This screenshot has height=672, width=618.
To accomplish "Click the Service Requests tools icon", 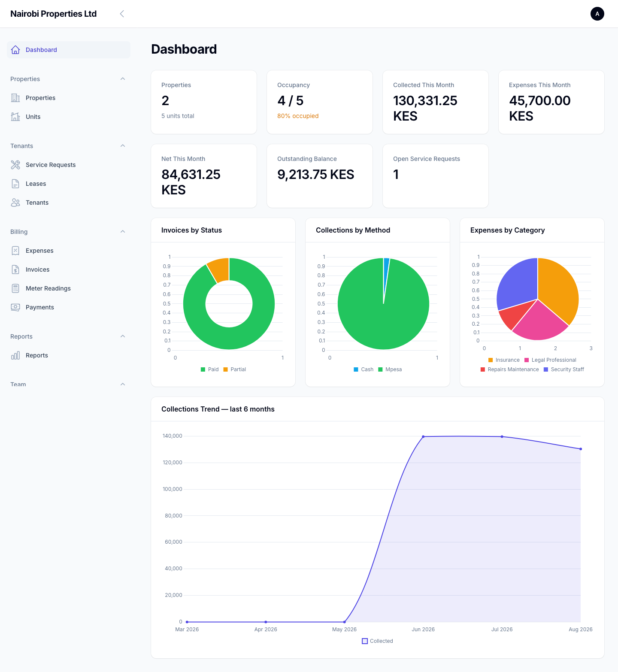I will pyautogui.click(x=15, y=165).
